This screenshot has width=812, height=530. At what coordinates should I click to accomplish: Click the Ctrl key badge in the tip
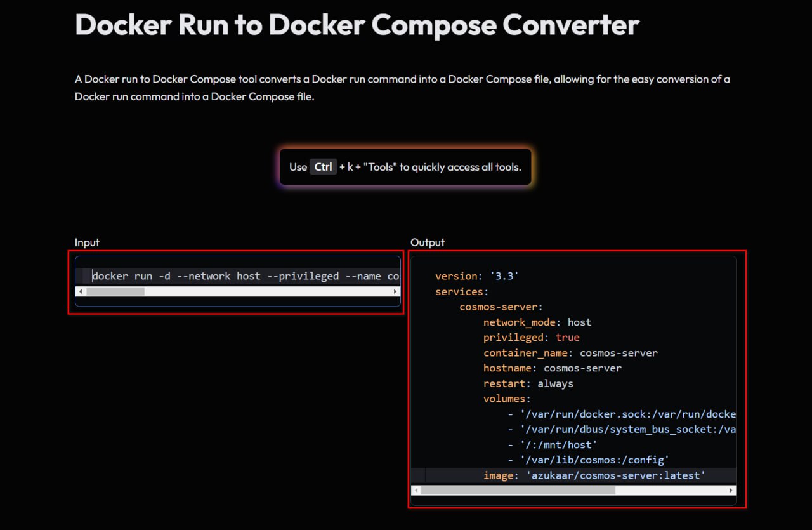pyautogui.click(x=323, y=167)
